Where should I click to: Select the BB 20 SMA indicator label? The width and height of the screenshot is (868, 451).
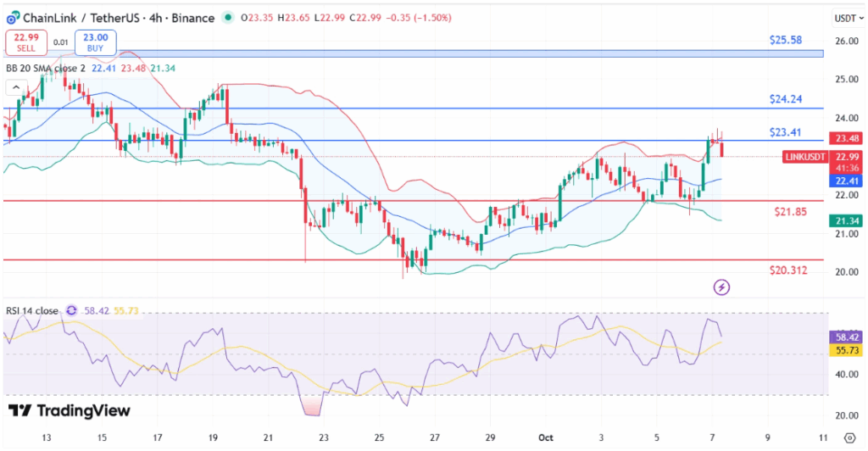point(46,68)
